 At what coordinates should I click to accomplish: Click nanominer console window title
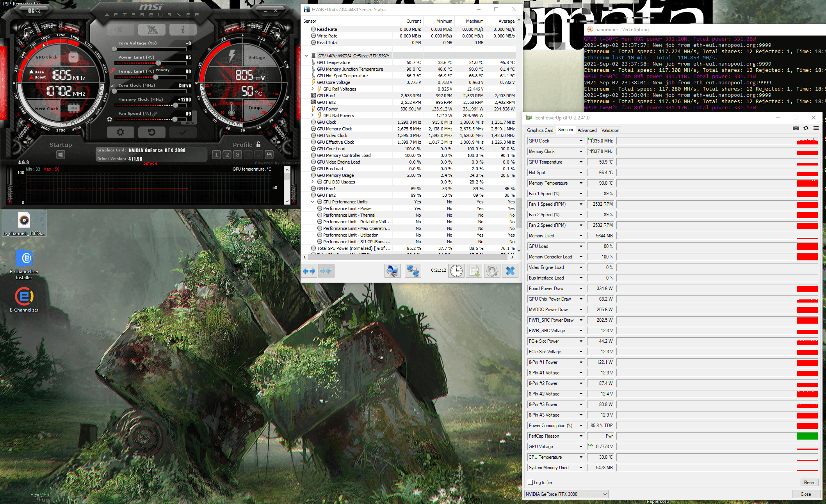[x=622, y=29]
